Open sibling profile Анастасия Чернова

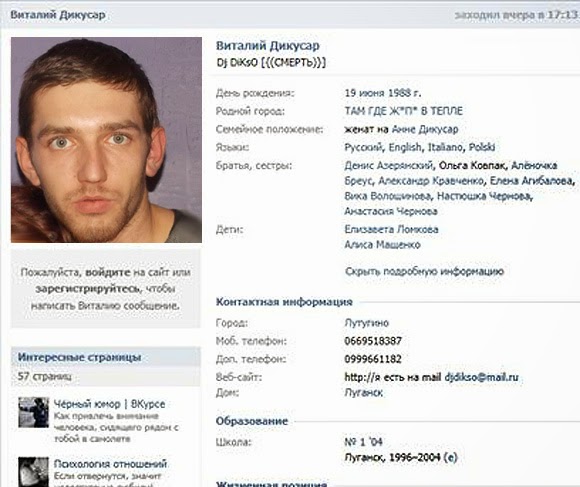391,211
